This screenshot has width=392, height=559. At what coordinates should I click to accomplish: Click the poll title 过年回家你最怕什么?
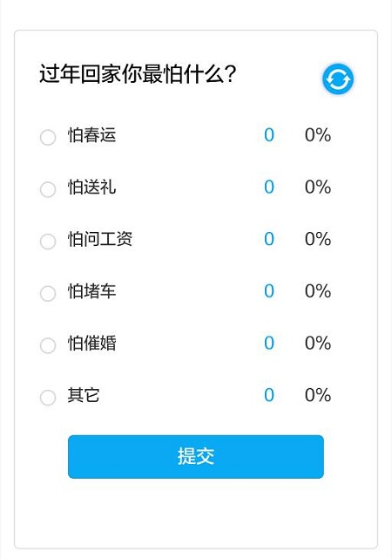point(138,74)
